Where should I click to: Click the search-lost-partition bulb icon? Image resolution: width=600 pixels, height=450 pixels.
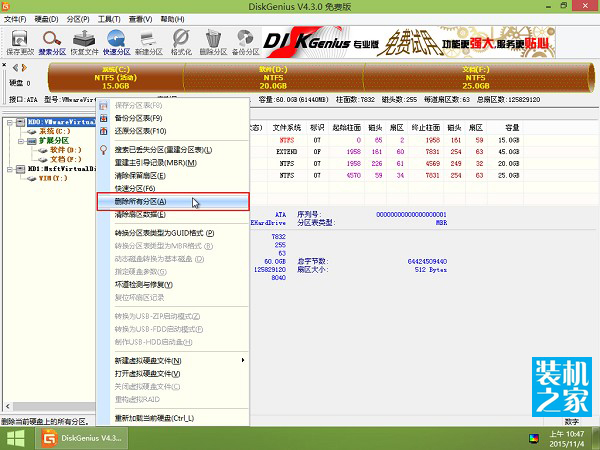pos(103,150)
